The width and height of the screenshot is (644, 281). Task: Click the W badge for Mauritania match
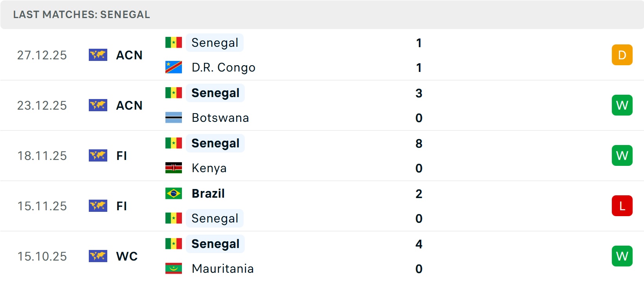[x=622, y=256]
